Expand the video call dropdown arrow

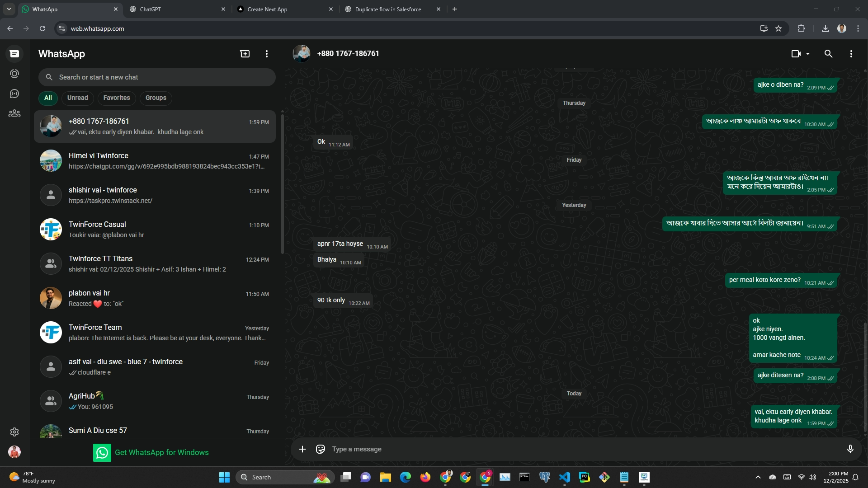808,54
